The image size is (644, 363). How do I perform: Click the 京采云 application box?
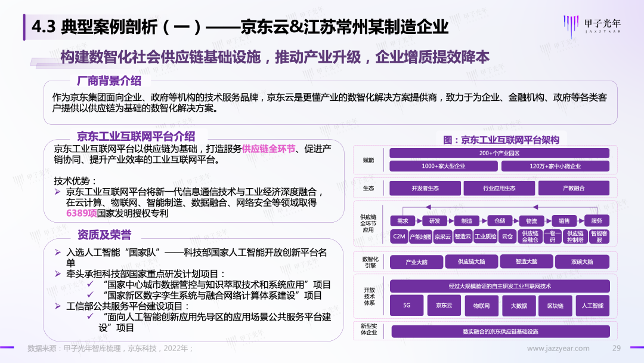point(442,236)
